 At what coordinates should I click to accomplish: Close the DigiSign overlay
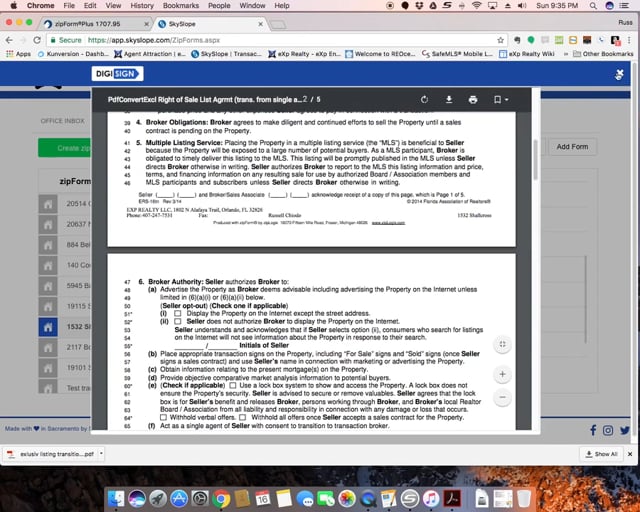(619, 74)
